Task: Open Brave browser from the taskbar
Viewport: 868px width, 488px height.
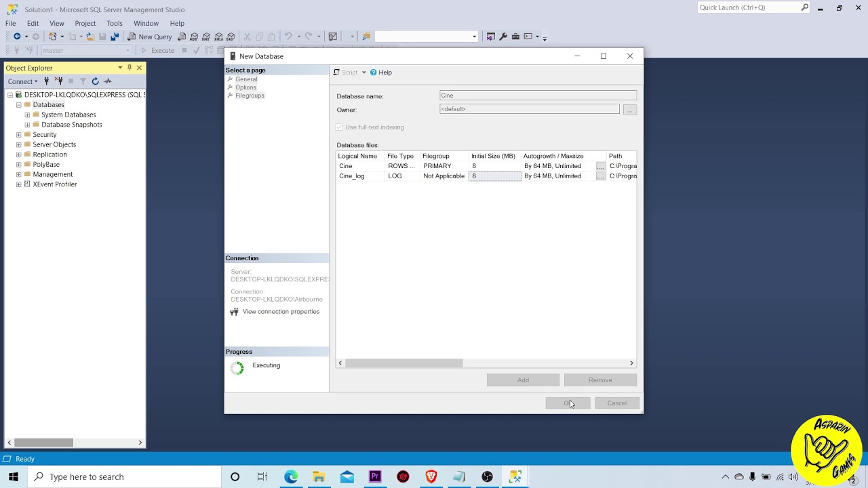Action: [431, 476]
